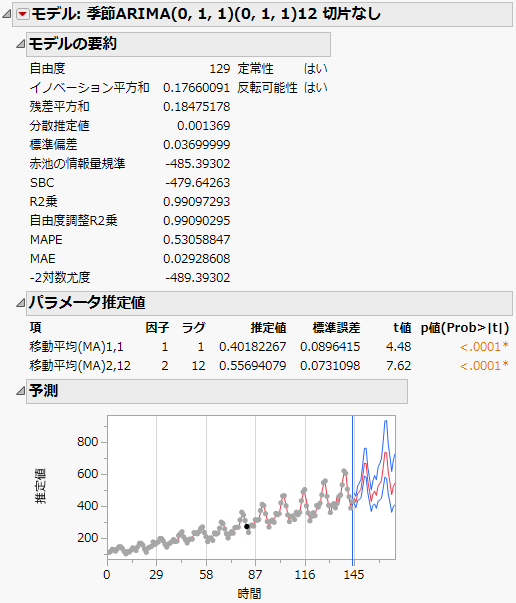This screenshot has height=603, width=516.
Task: Select イノベーション平方和 value 0.17660091
Action: [x=196, y=88]
